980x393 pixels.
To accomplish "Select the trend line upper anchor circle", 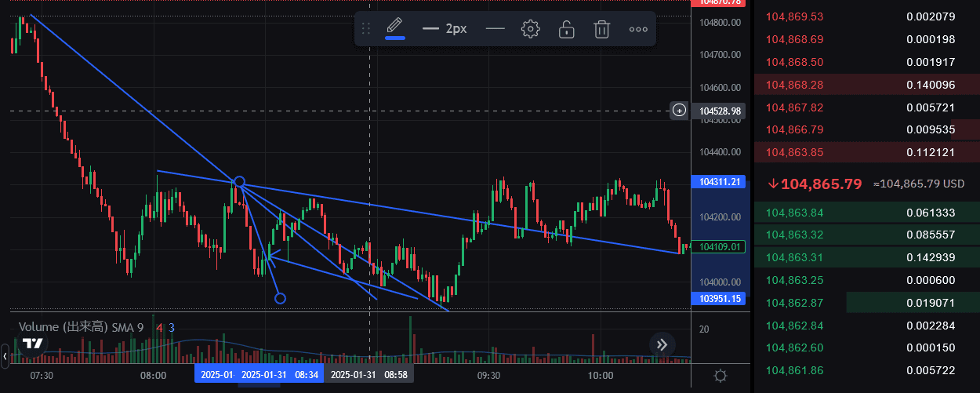I will (240, 183).
